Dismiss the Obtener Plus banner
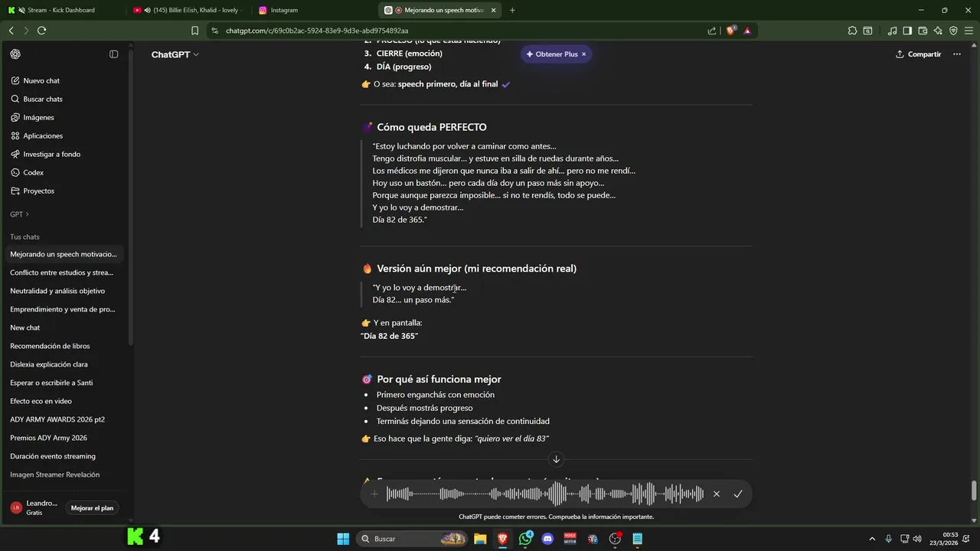The height and width of the screenshot is (551, 980). pyautogui.click(x=584, y=54)
